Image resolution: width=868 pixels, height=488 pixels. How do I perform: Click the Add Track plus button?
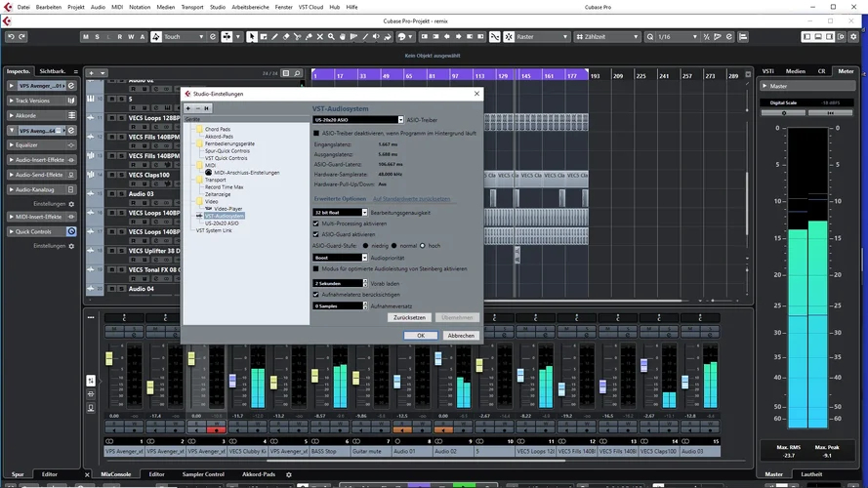91,72
